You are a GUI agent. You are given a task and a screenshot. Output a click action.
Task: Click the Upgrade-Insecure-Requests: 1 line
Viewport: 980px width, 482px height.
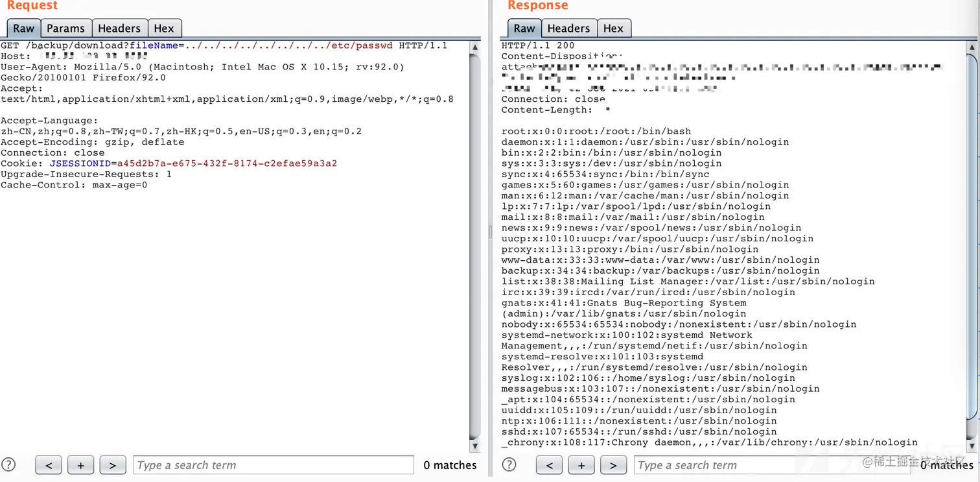pyautogui.click(x=86, y=175)
